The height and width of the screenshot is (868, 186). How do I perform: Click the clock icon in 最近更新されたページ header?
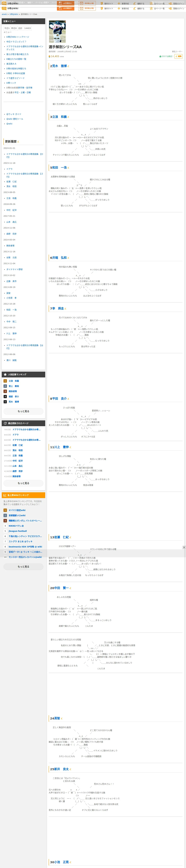point(5,423)
